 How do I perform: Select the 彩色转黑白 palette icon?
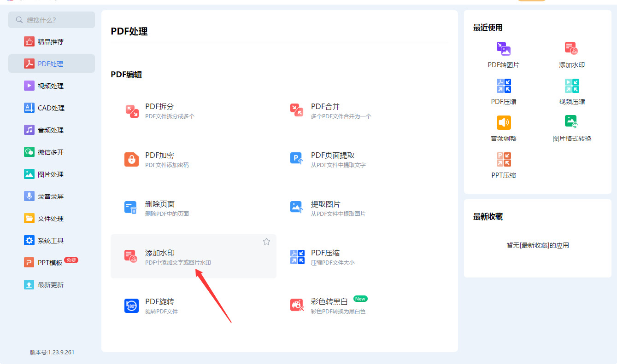(x=297, y=305)
